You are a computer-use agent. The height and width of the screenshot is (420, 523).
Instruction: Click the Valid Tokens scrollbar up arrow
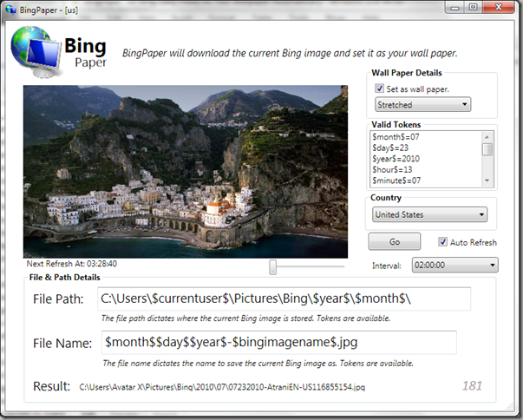pos(487,137)
